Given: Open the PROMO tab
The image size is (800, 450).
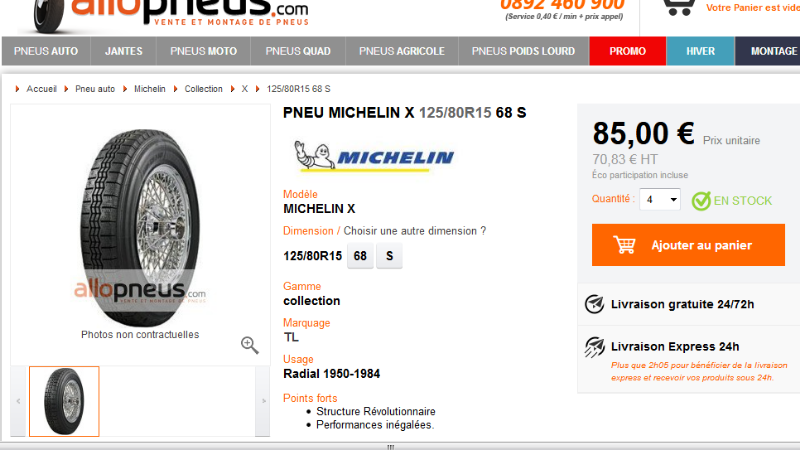Looking at the screenshot, I should tap(628, 51).
